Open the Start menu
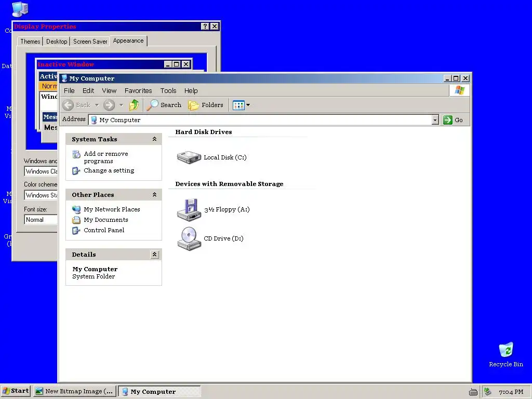Viewport: 532px width, 399px height. click(16, 391)
